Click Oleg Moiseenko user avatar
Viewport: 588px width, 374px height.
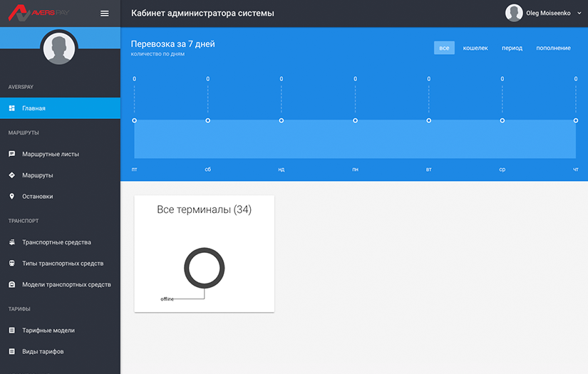click(514, 13)
